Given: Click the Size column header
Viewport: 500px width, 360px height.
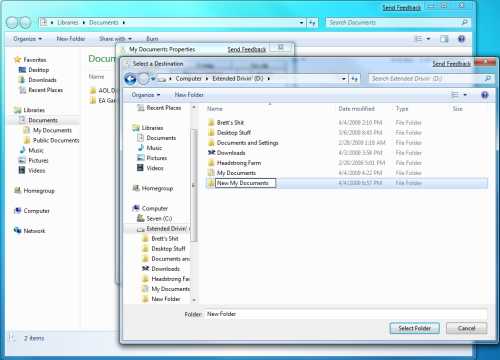Looking at the screenshot, I should point(458,109).
